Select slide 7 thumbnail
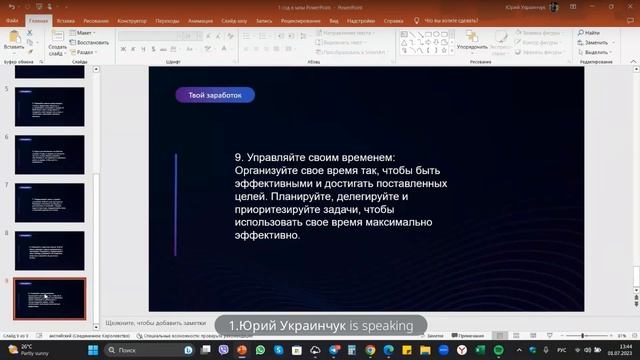The width and height of the screenshot is (640, 360). [50, 202]
